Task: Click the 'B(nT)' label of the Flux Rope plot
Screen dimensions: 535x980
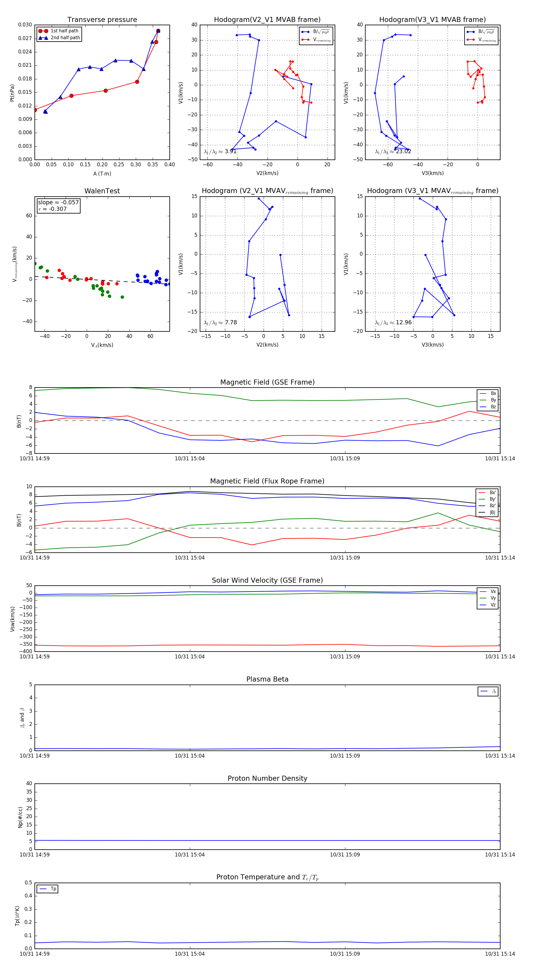Action: click(x=19, y=520)
